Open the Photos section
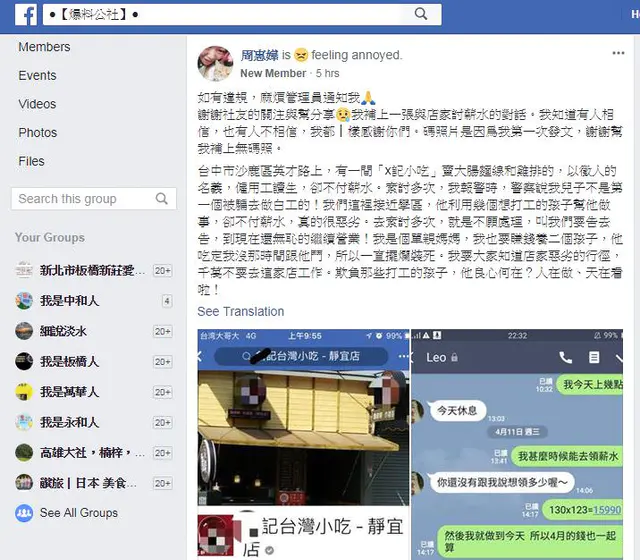 pyautogui.click(x=38, y=133)
